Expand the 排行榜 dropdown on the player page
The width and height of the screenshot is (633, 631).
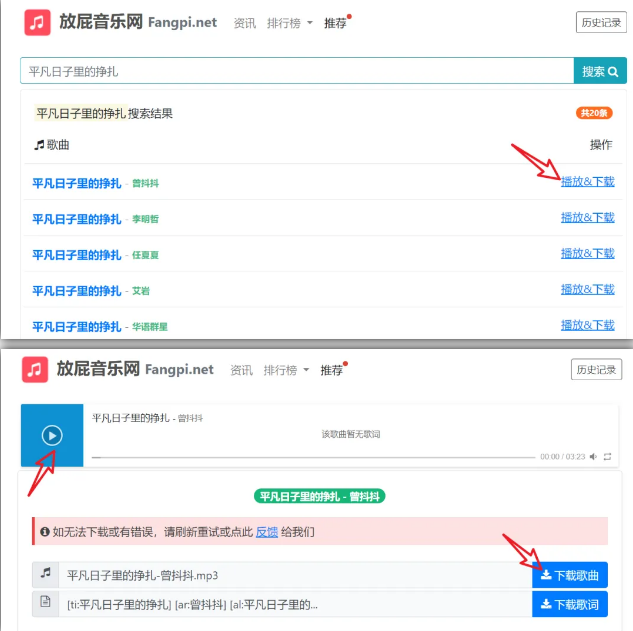coord(286,369)
